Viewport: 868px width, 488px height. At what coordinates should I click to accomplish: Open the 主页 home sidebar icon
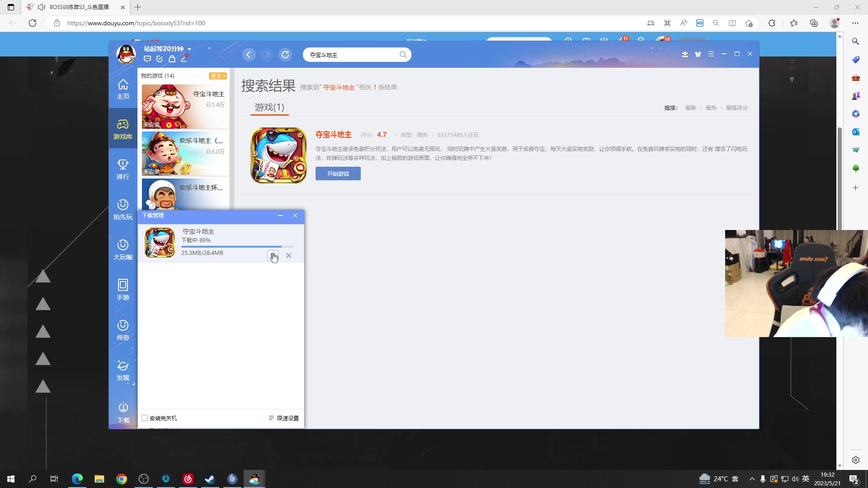pos(123,89)
